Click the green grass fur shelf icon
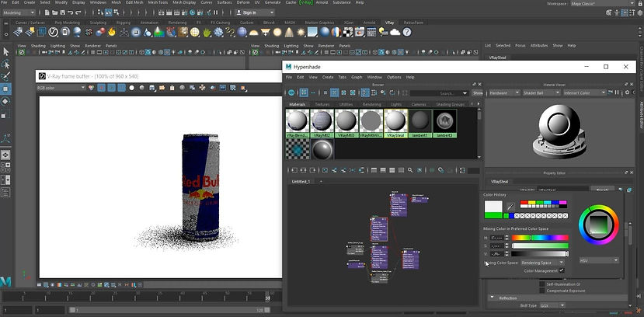 click(x=207, y=32)
